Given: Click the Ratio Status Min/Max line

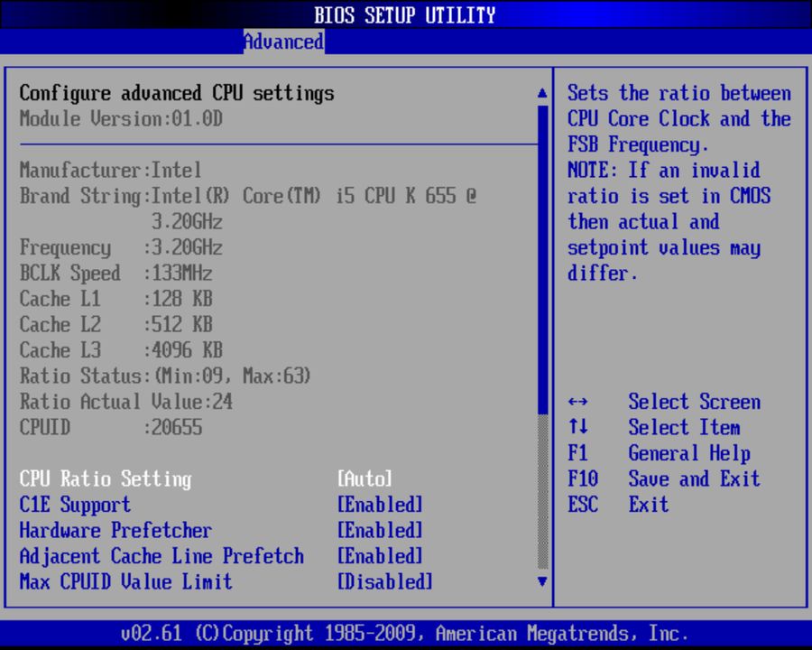Looking at the screenshot, I should point(165,376).
